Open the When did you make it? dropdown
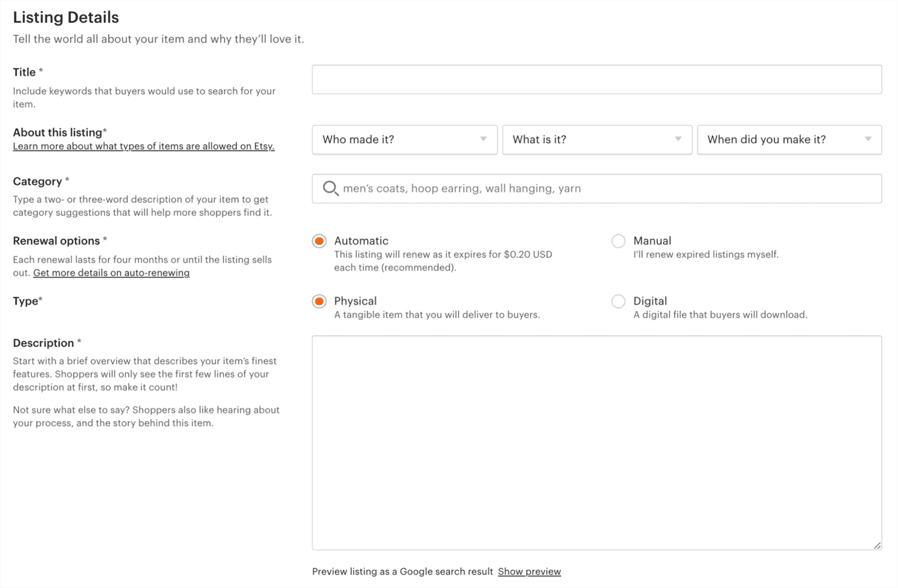898x588 pixels. pos(790,139)
